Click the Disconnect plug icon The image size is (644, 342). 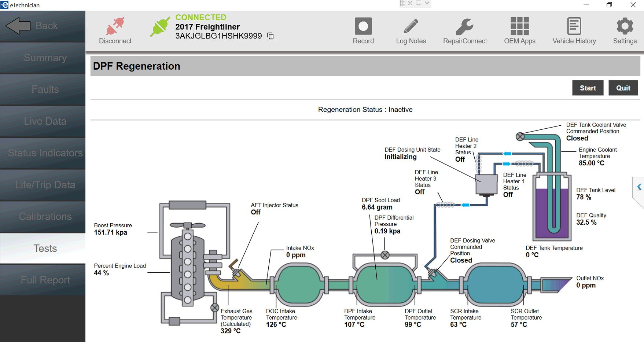[x=115, y=26]
